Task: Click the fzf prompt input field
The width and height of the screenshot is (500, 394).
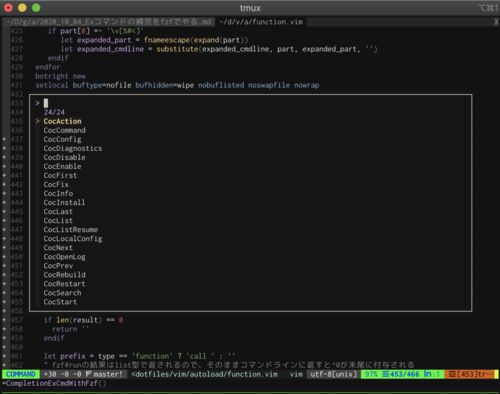Action: tap(251, 103)
